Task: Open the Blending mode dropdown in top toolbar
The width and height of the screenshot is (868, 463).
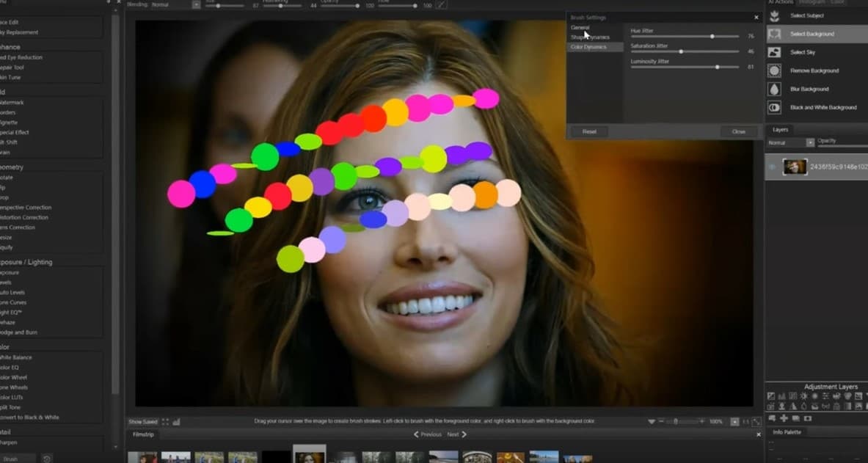Action: [196, 4]
